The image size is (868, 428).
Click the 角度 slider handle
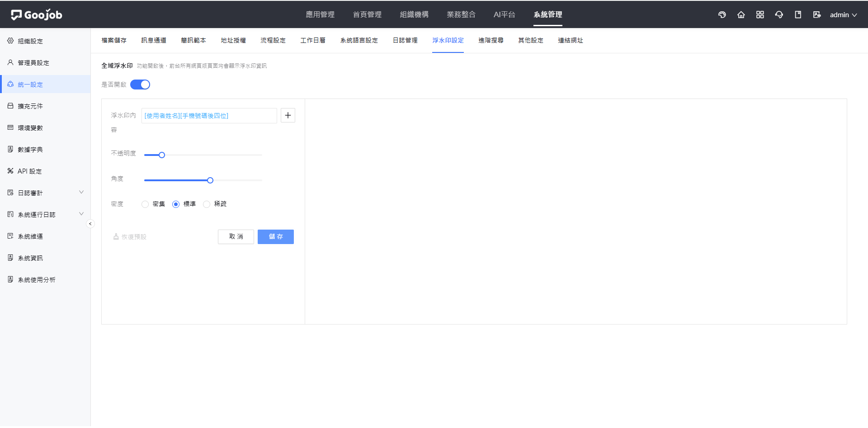(210, 180)
